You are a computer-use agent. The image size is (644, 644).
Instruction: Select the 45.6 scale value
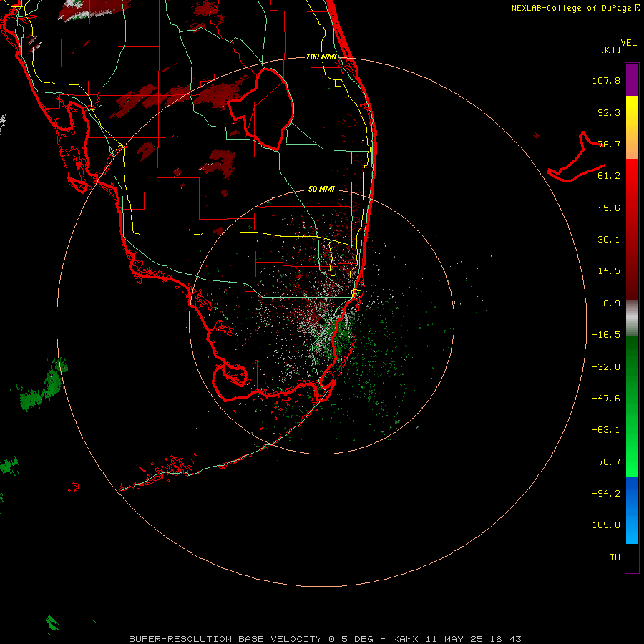(609, 208)
